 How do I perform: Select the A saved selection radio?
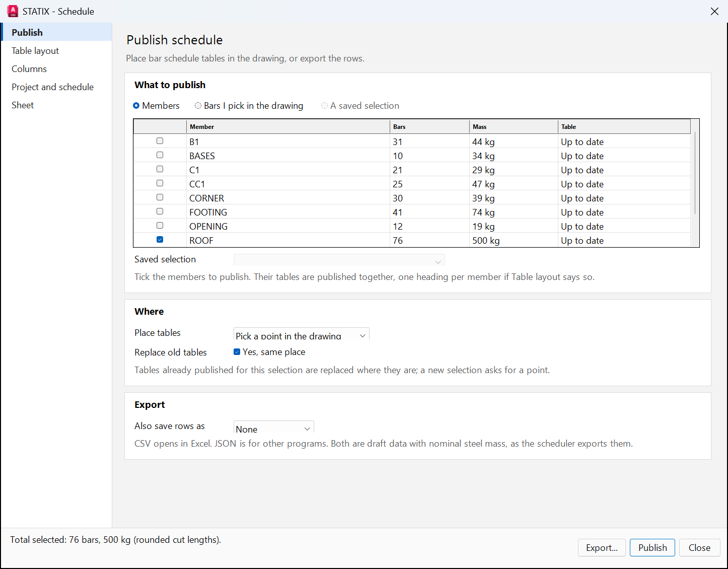point(360,106)
